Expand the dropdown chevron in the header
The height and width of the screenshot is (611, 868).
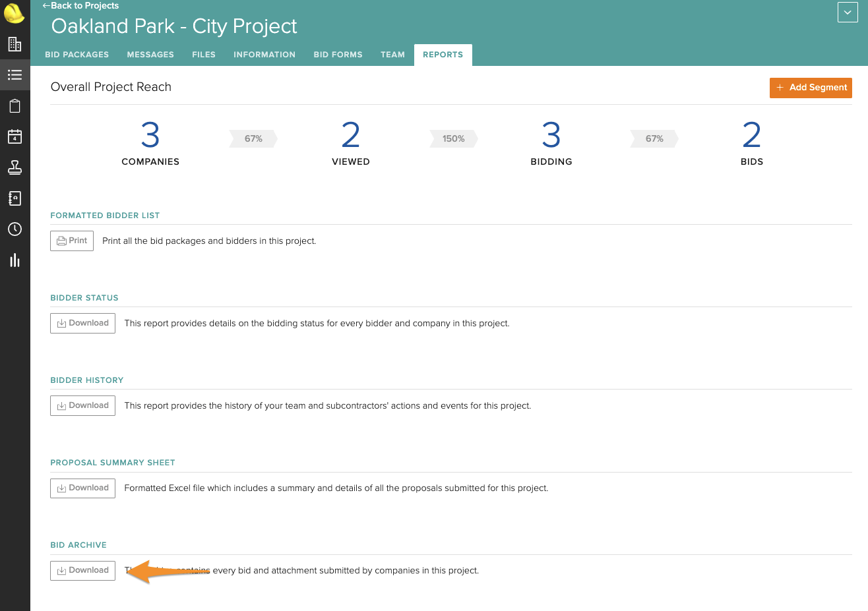tap(848, 13)
